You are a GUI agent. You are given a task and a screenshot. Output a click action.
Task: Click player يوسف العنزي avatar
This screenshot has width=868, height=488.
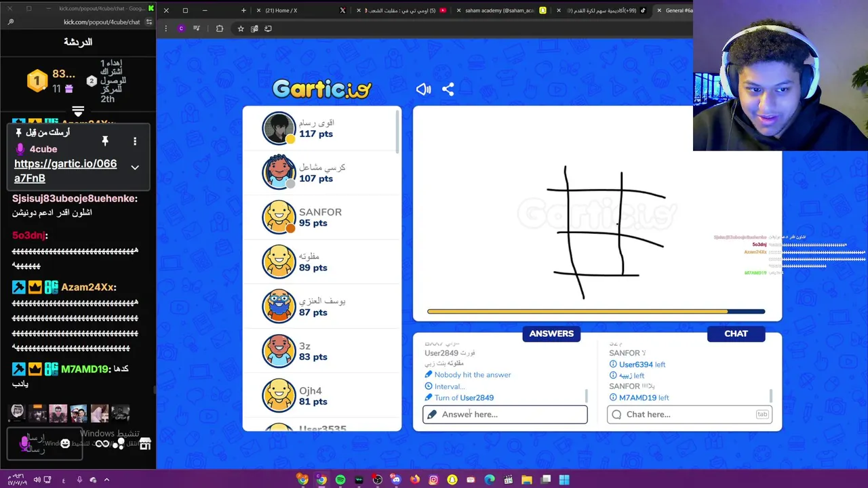(x=279, y=306)
